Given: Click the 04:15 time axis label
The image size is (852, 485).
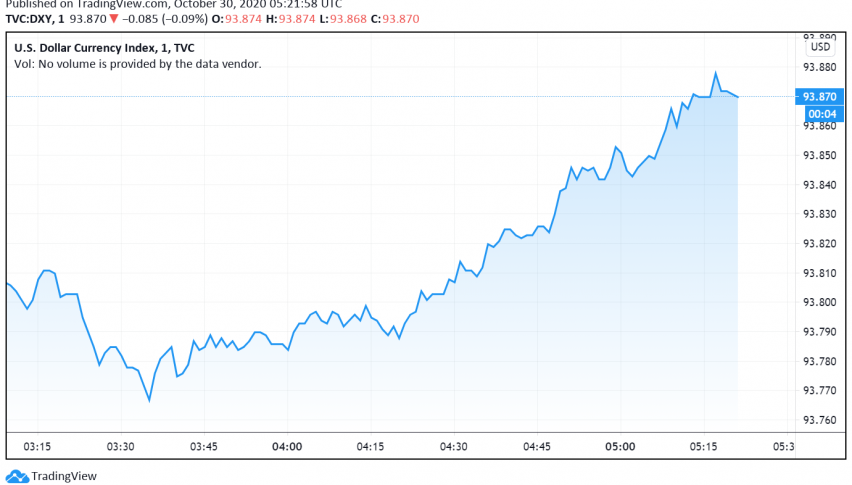Looking at the screenshot, I should [370, 447].
